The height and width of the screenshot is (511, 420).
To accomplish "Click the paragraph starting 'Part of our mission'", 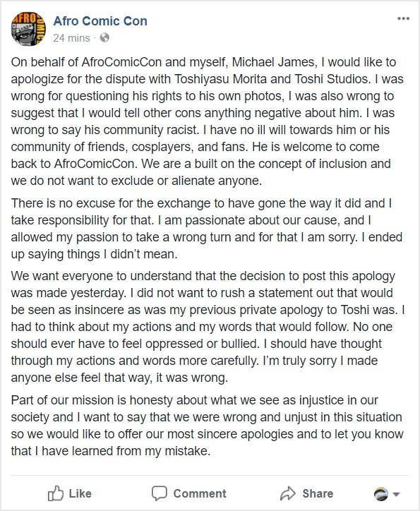I will (x=208, y=426).
